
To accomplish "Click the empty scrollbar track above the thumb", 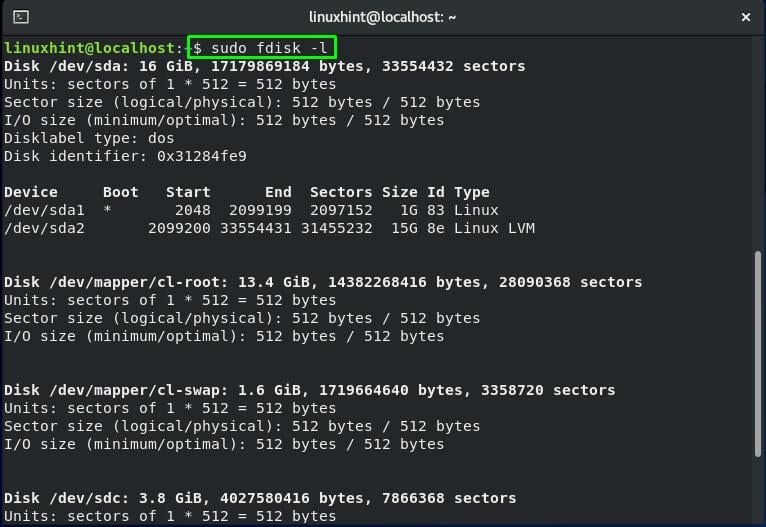I will click(x=758, y=144).
